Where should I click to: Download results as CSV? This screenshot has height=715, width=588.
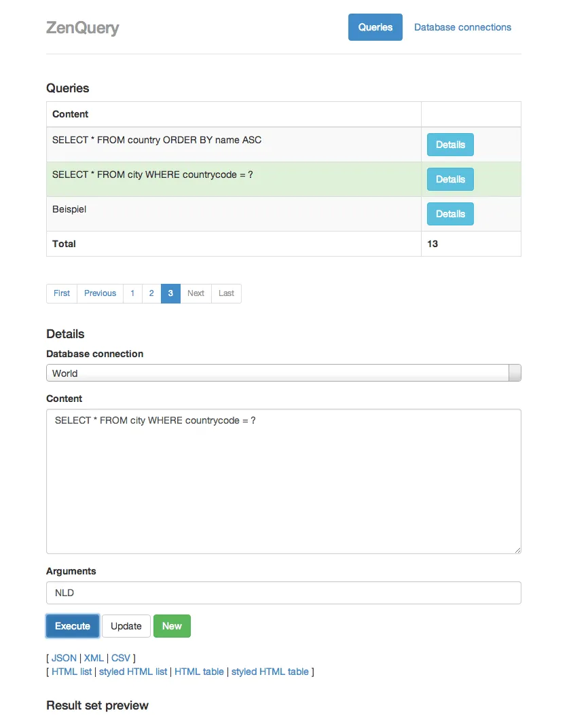(121, 658)
